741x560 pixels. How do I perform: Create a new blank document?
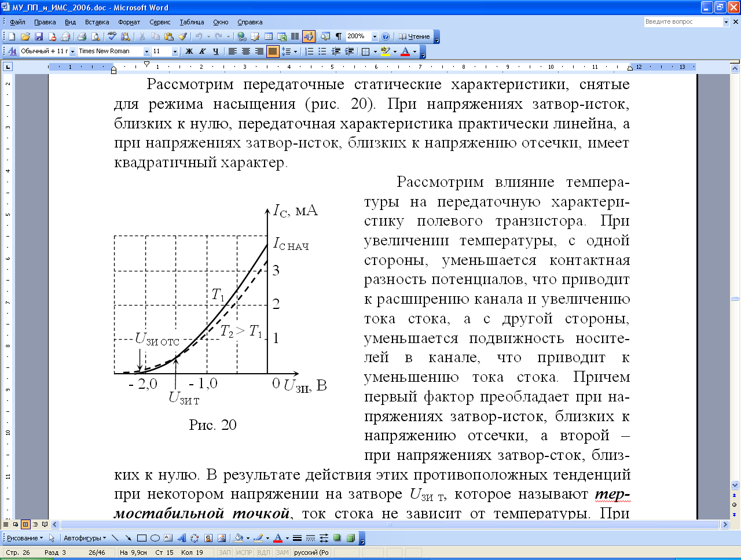pyautogui.click(x=12, y=36)
